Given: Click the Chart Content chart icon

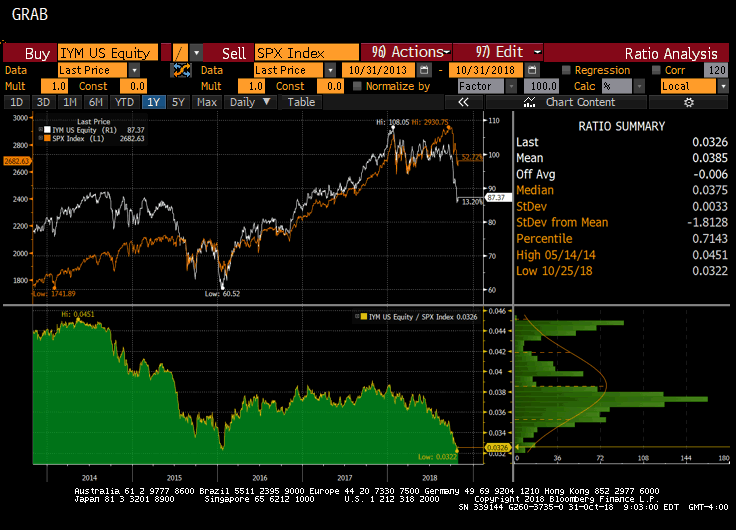Looking at the screenshot, I should [x=529, y=102].
